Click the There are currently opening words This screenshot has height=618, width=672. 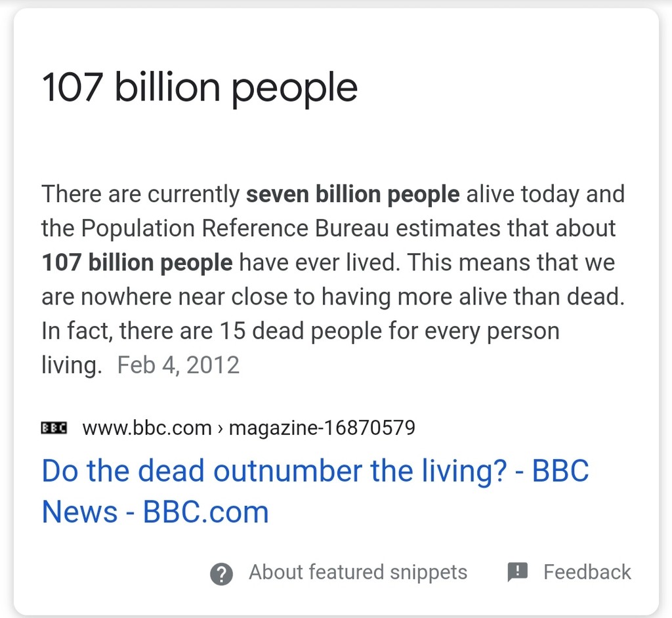[x=140, y=194]
